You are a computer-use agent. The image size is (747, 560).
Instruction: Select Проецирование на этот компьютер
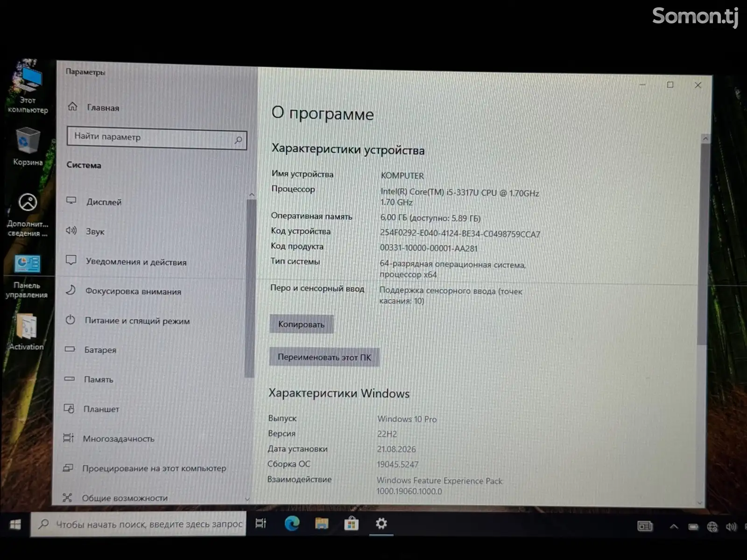pos(154,468)
